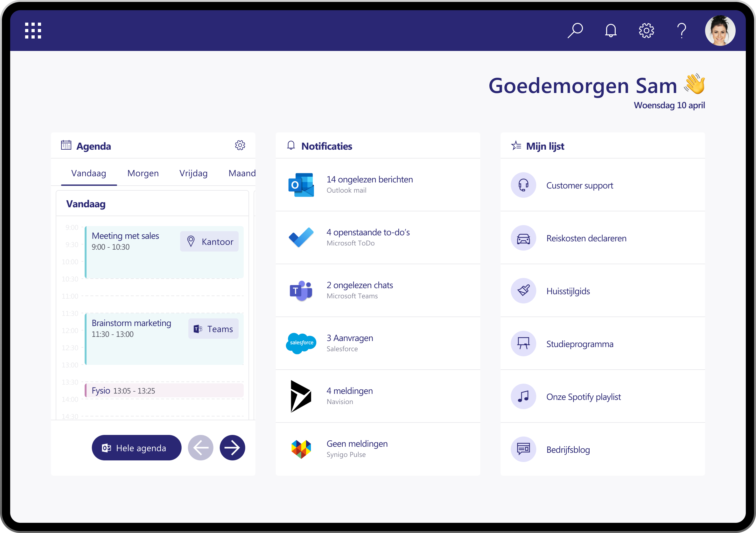Click the Synigo Pulse heart icon
756x533 pixels.
click(301, 449)
